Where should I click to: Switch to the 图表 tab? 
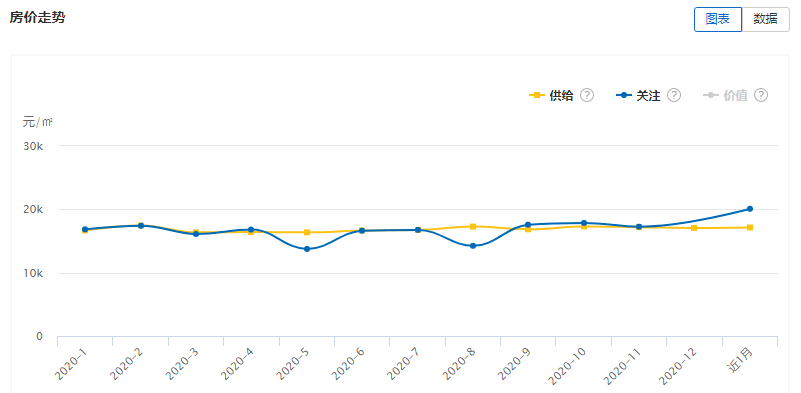click(x=718, y=19)
